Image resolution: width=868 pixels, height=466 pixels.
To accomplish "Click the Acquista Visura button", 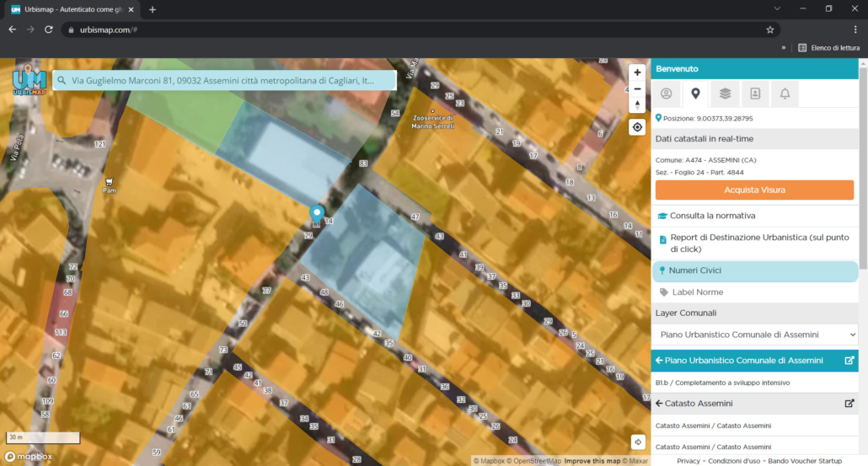I will point(754,190).
